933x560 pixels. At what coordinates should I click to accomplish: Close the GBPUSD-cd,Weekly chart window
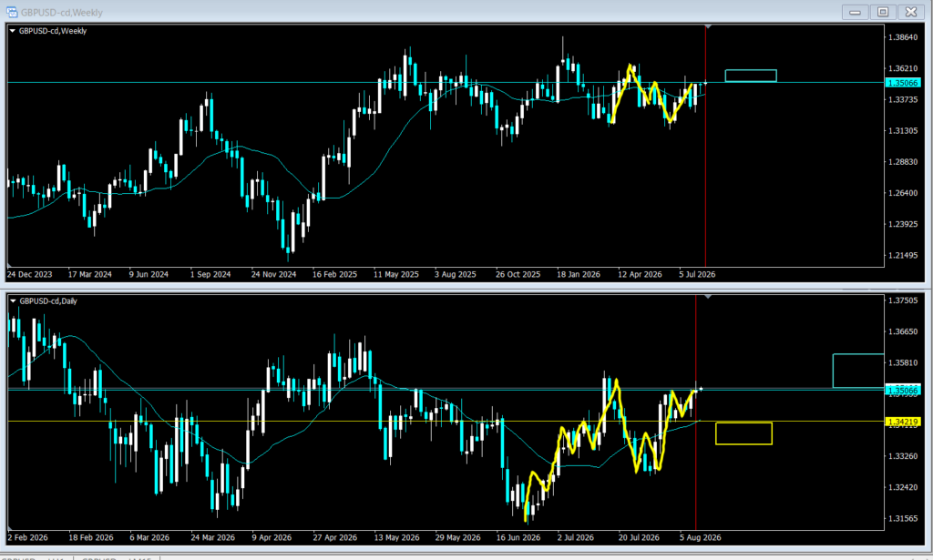(x=911, y=12)
